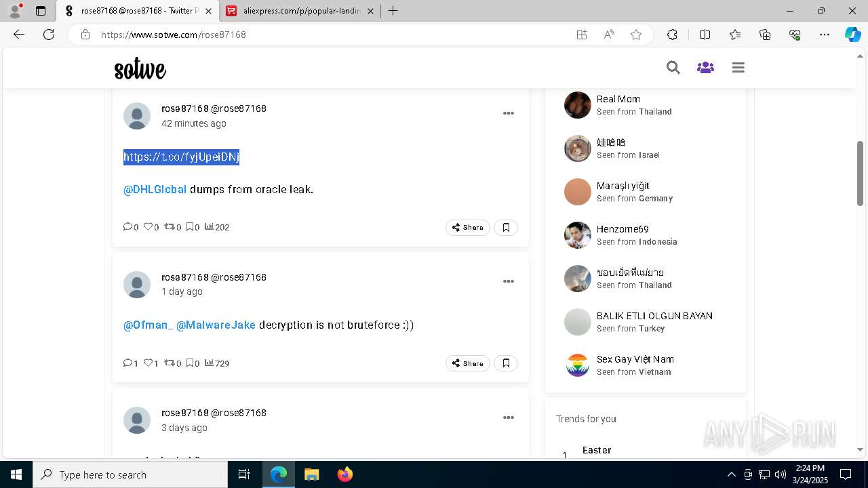This screenshot has width=868, height=488.
Task: Open Task View on taskbar
Action: click(x=244, y=474)
